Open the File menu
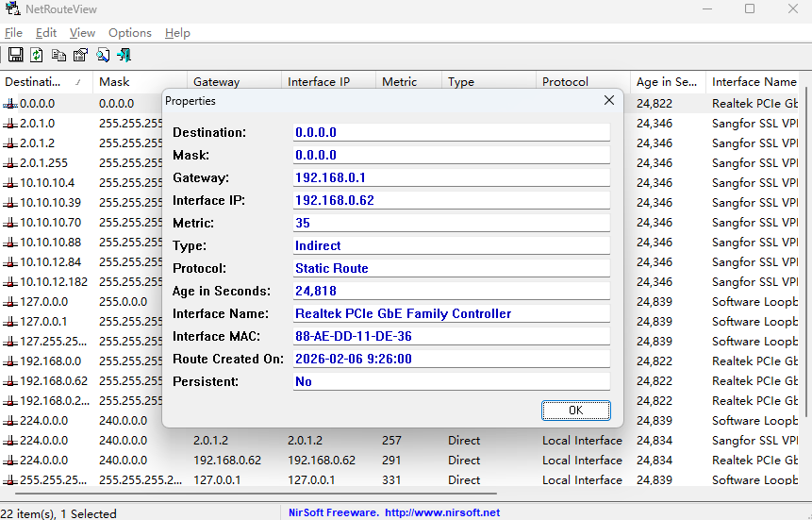The width and height of the screenshot is (812, 520). pyautogui.click(x=13, y=33)
